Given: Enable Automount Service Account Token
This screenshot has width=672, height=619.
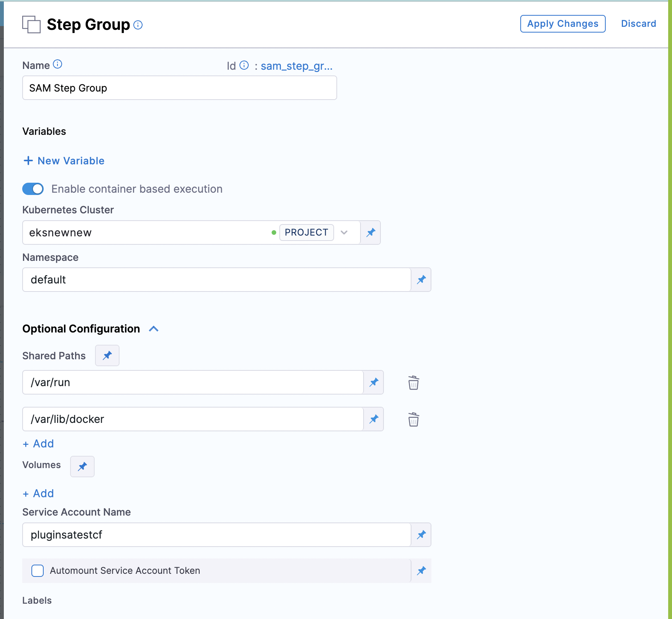Looking at the screenshot, I should tap(37, 570).
